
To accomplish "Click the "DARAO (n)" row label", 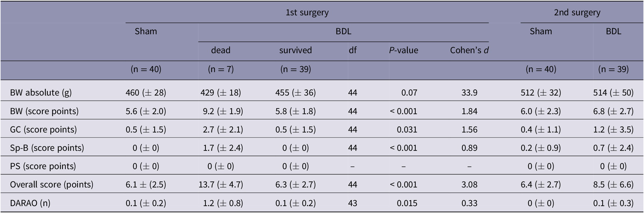I will [30, 203].
